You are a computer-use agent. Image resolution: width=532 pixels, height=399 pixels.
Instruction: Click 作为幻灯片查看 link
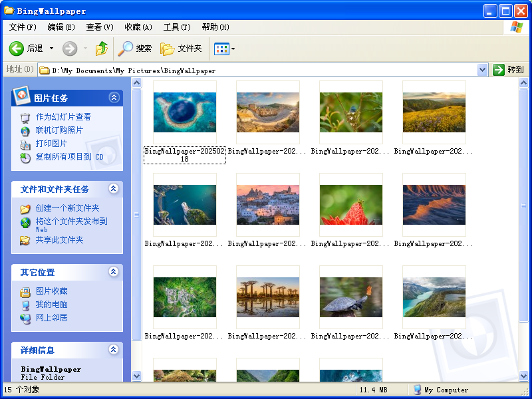(x=63, y=117)
